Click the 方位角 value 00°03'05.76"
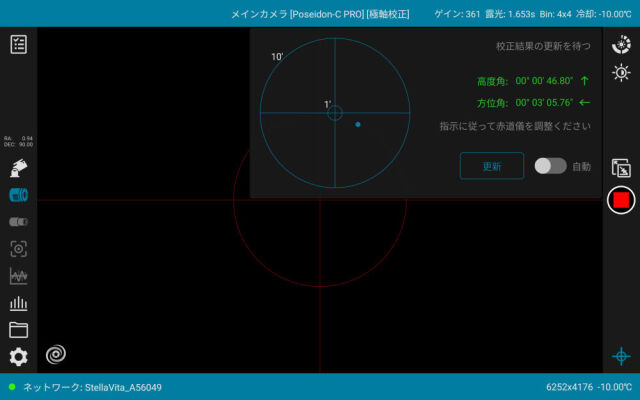Screen dimensions: 640x400 coord(544,102)
